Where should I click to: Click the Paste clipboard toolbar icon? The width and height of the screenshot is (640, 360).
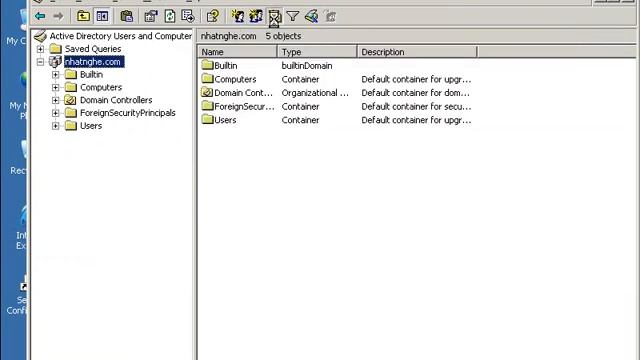127,16
